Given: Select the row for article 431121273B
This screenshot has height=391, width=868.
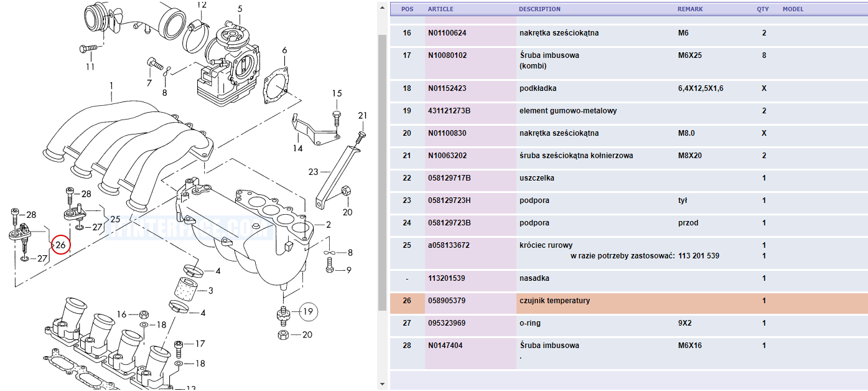Looking at the screenshot, I should pyautogui.click(x=628, y=111).
